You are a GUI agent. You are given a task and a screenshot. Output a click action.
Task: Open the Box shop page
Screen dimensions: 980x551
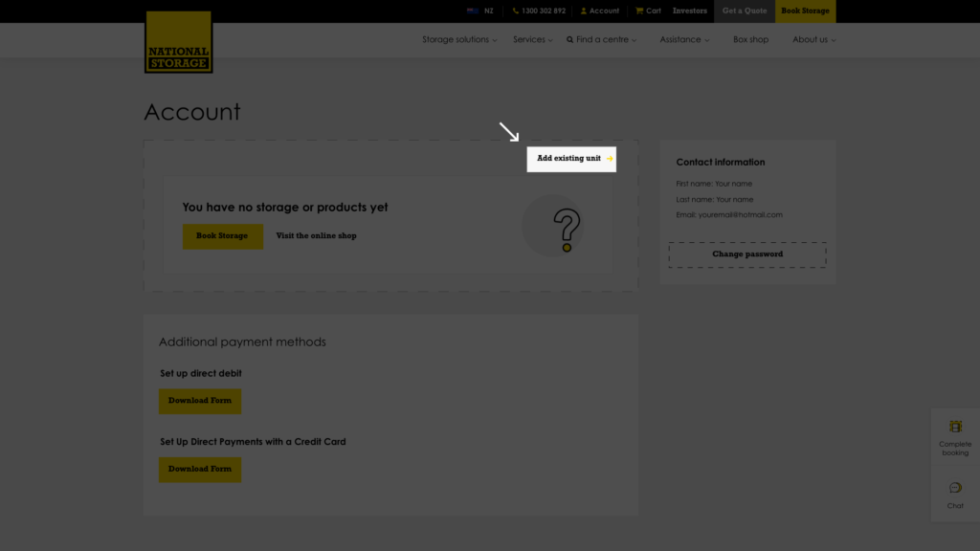750,39
